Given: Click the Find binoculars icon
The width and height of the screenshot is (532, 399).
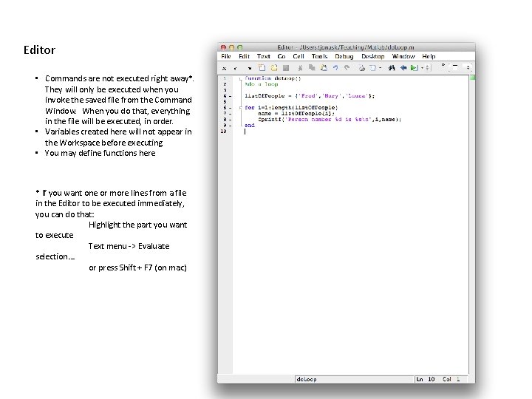Looking at the screenshot, I should (392, 68).
